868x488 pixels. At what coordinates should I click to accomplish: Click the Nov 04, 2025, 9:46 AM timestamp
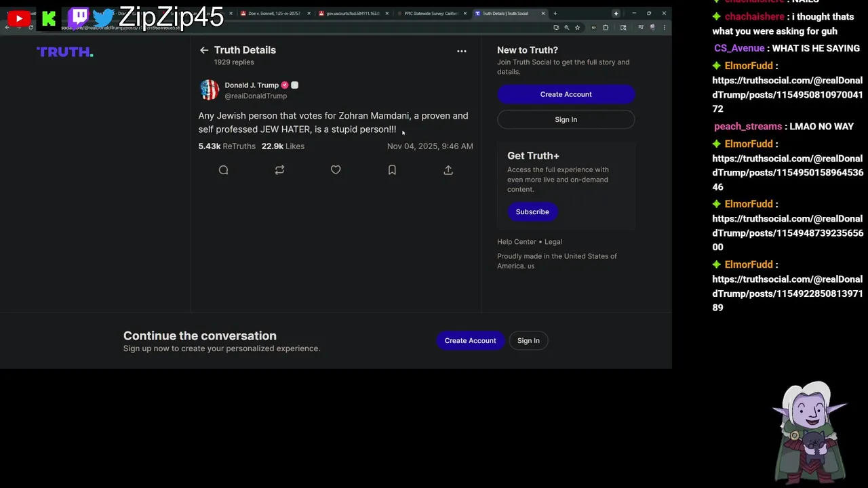pos(430,146)
